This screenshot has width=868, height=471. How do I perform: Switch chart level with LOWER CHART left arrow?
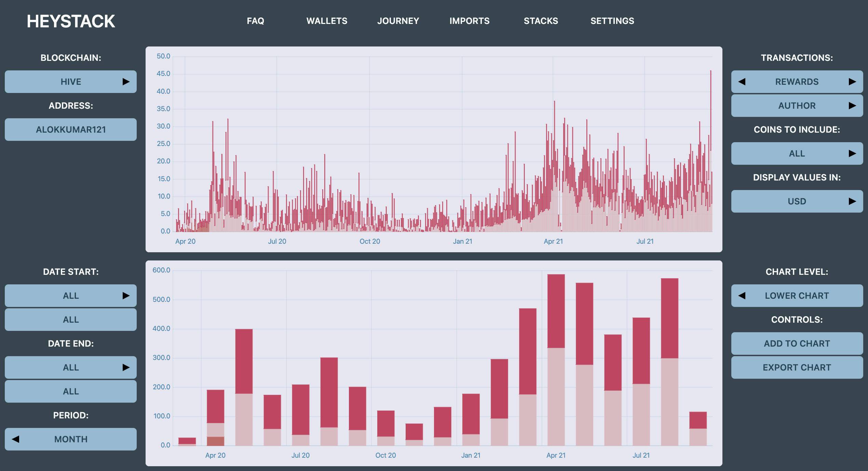pos(742,296)
